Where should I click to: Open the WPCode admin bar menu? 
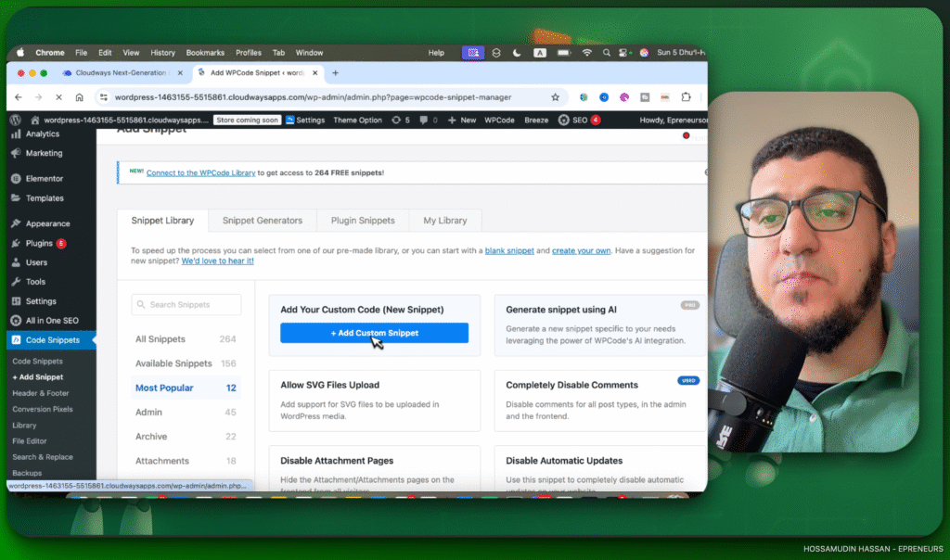coord(499,120)
